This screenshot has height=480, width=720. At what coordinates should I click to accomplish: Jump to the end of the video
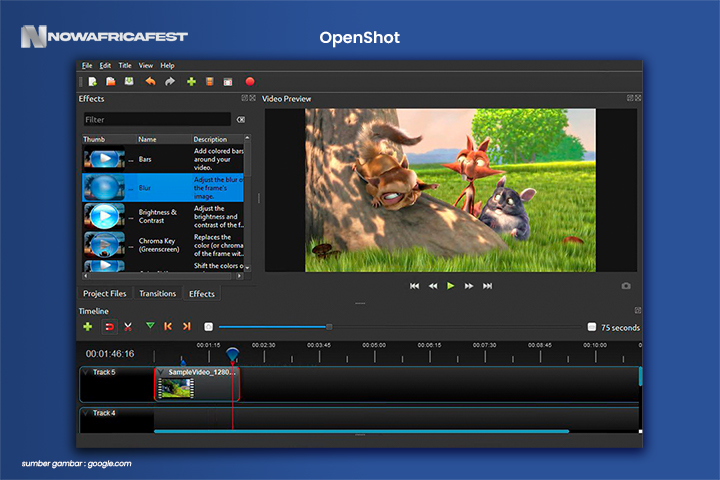487,286
